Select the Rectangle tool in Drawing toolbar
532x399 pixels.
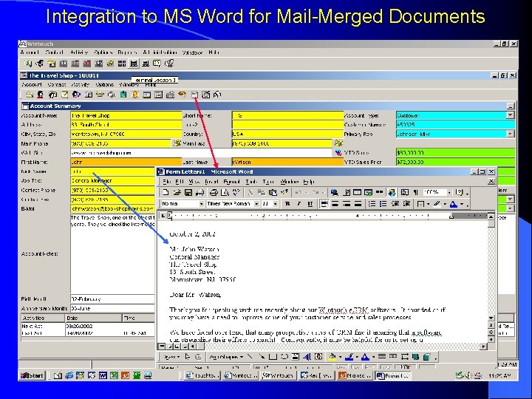[273, 357]
